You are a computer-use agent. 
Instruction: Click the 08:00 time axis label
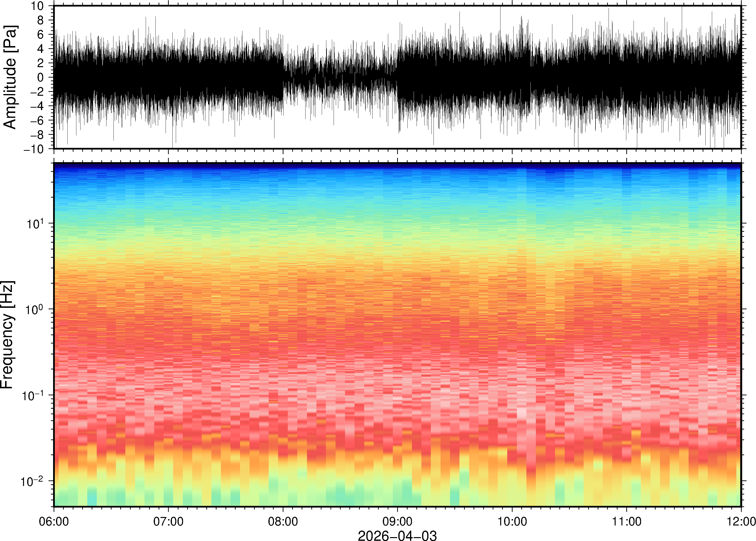point(283,521)
